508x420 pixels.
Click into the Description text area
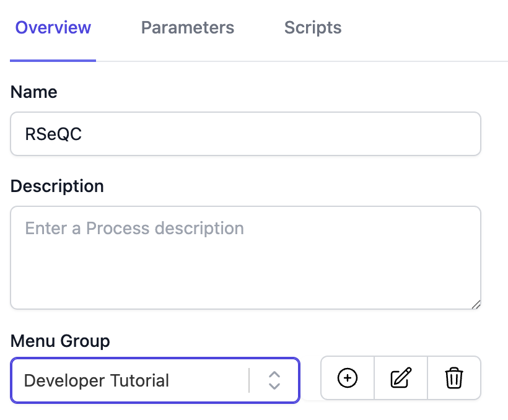(x=245, y=266)
